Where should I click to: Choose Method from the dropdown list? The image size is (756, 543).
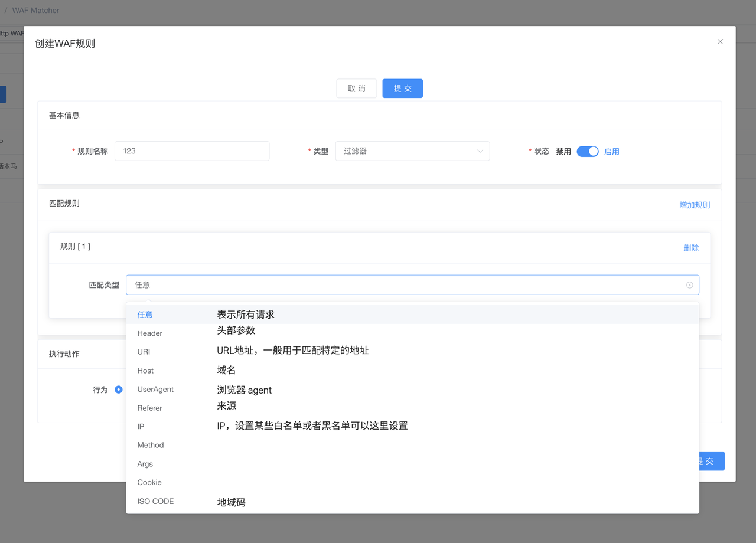point(151,445)
